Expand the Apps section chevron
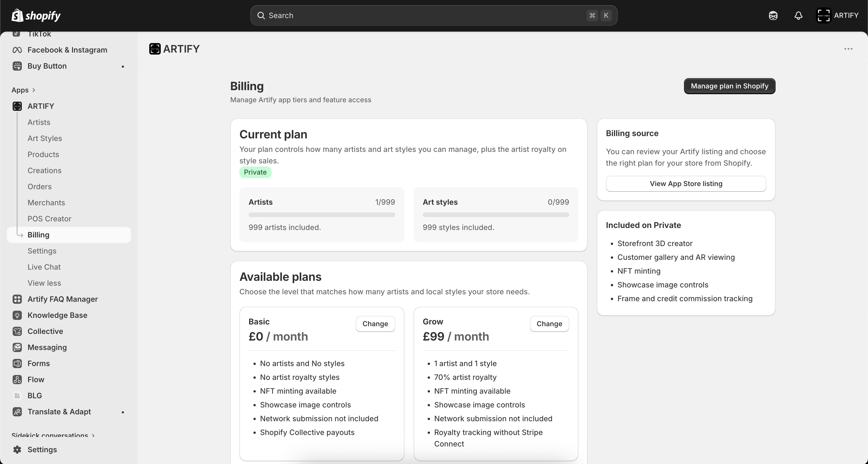Viewport: 868px width, 464px height. click(x=34, y=90)
